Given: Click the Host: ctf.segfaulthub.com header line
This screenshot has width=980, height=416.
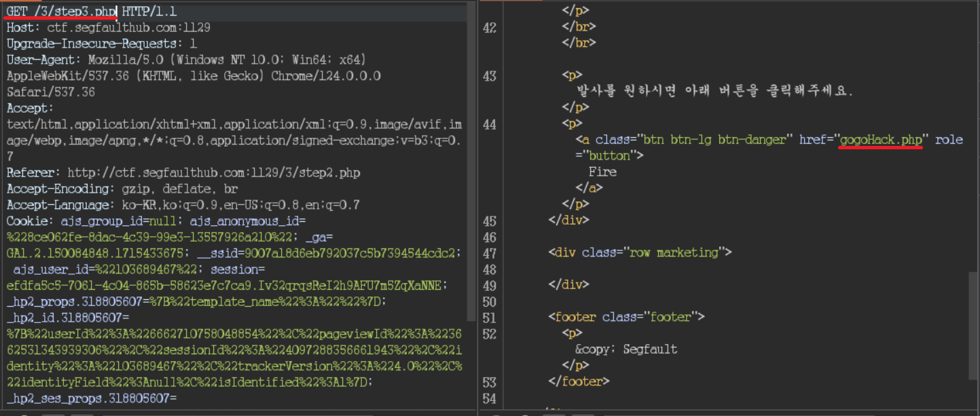Looking at the screenshot, I should [x=108, y=29].
